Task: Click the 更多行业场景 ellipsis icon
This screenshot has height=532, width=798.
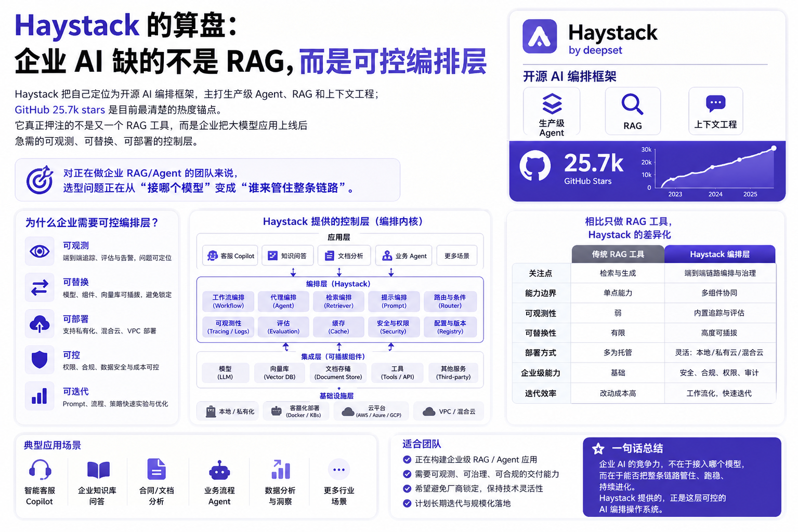Action: click(339, 470)
